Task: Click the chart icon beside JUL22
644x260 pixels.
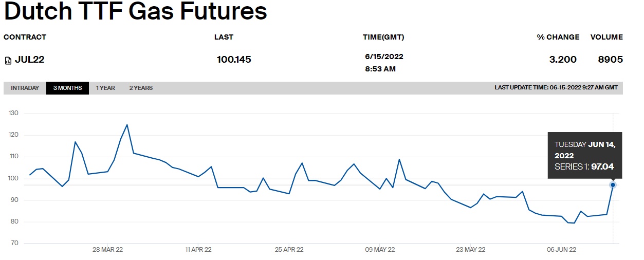Action: click(x=8, y=60)
